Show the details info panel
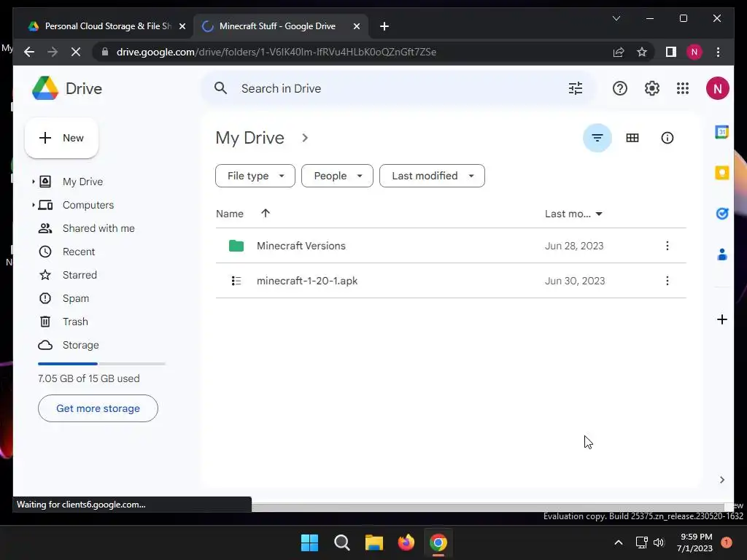This screenshot has height=560, width=747. pos(667,138)
